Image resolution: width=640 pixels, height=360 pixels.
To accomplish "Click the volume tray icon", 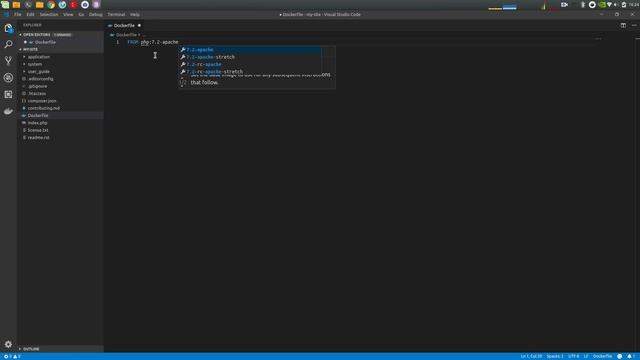I will pos(616,4).
